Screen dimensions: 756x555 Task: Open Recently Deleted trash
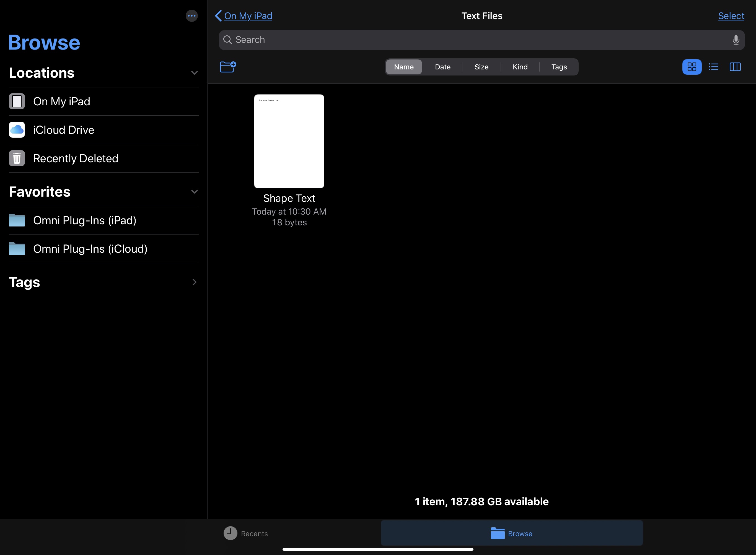pos(75,158)
